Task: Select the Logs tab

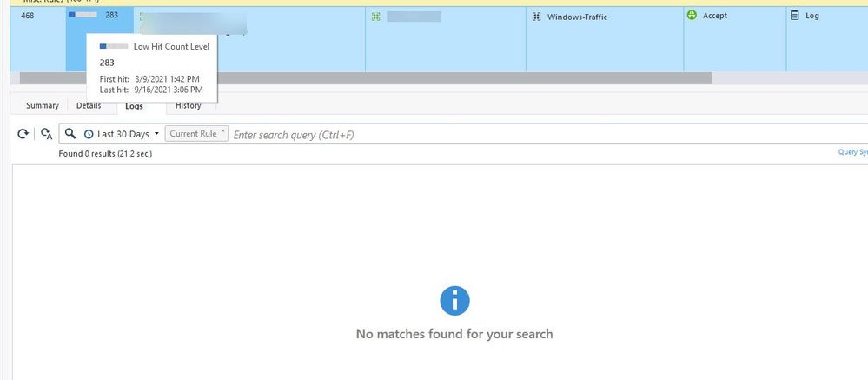Action: pos(134,106)
